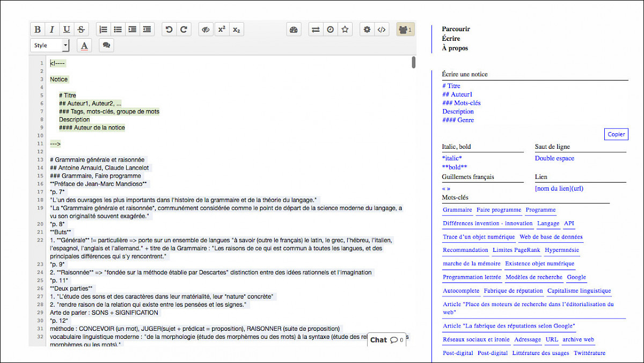This screenshot has height=363, width=644.
Task: Toggle italic text formatting
Action: (x=52, y=30)
